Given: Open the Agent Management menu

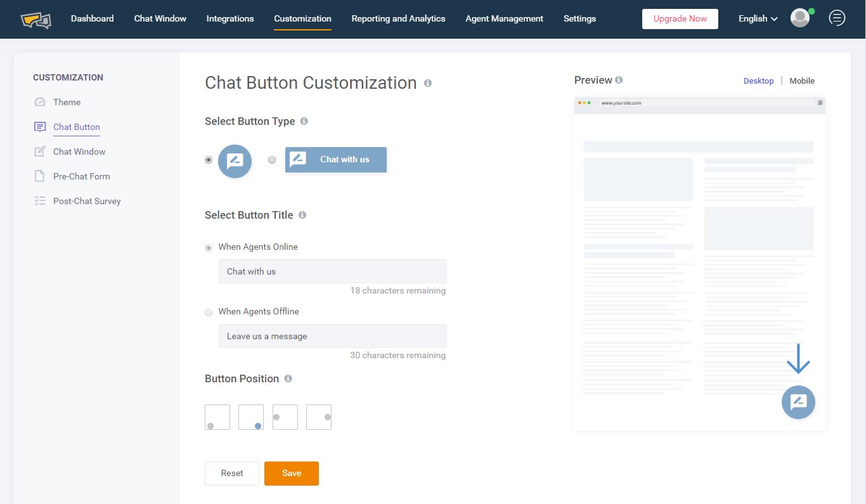Looking at the screenshot, I should point(505,18).
